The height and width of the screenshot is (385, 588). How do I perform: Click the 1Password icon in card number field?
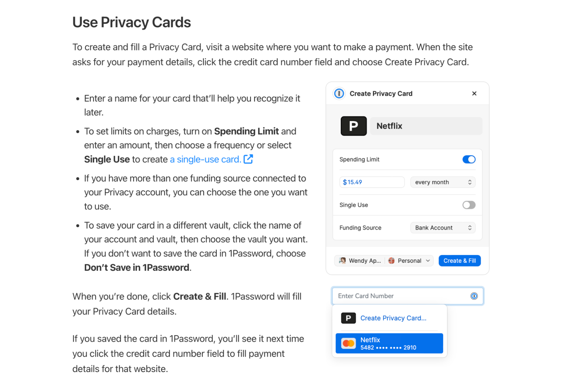point(474,296)
